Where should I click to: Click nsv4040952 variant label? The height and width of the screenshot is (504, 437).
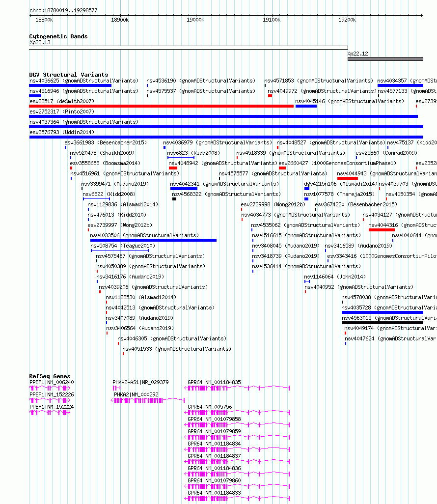359,287
